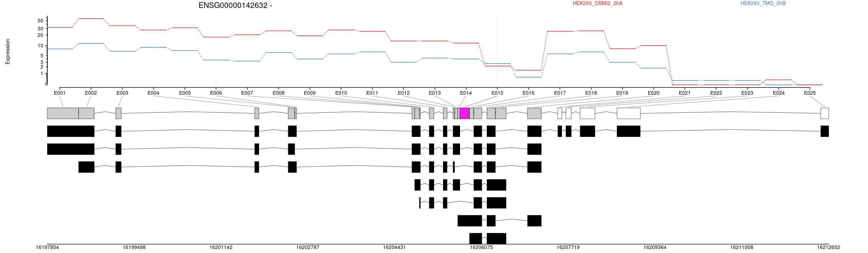The image size is (868, 253).
Task: Click exon label E013
Action: tap(435, 93)
